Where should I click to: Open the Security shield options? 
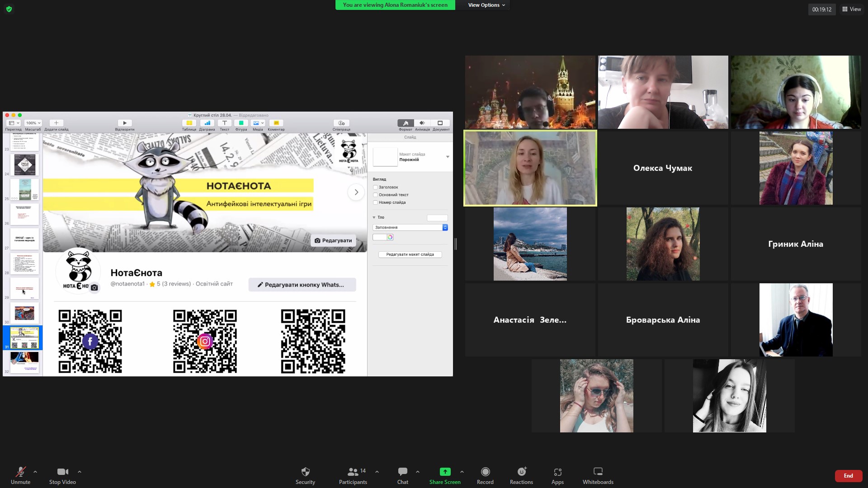pos(305,475)
